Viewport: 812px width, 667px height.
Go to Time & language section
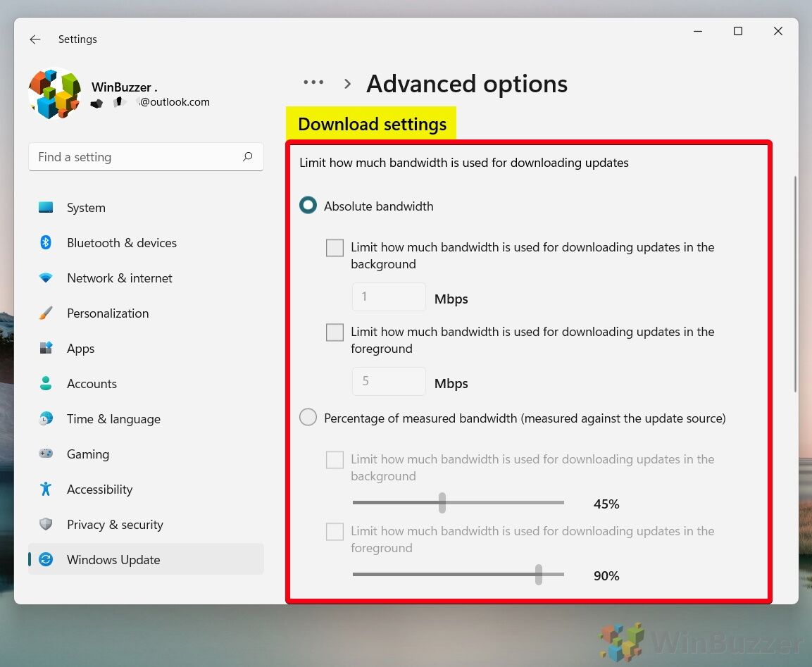pos(113,419)
